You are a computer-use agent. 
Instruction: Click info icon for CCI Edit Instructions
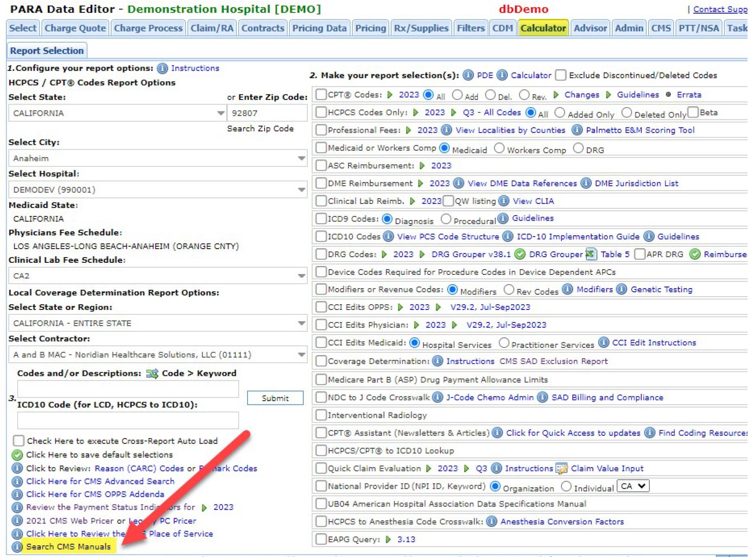[603, 343]
